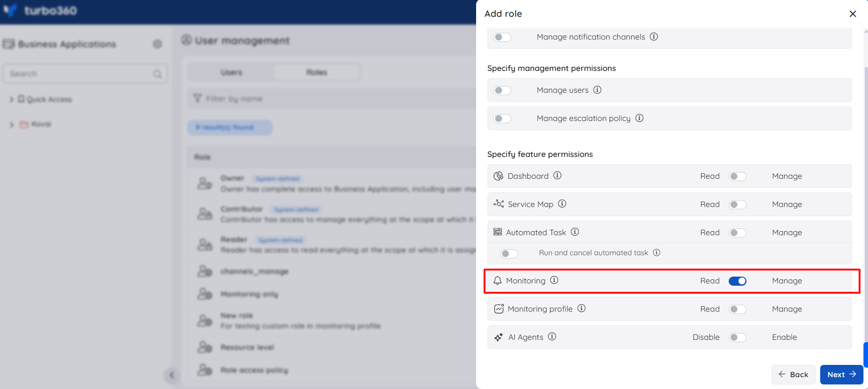Toggle Monitoring profile Read/Manage switch
This screenshot has height=389, width=868.
(737, 309)
